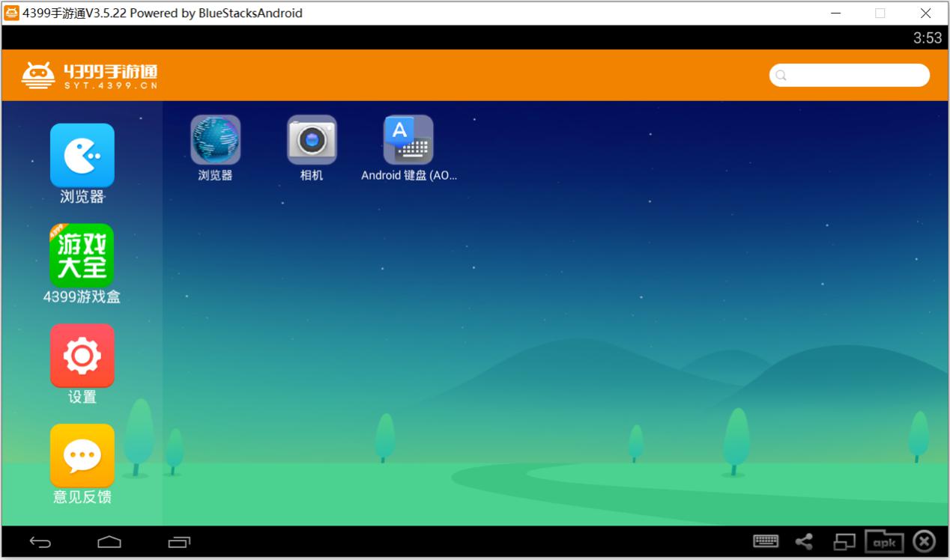
Task: Click the magnifier icon in search box
Action: point(781,75)
